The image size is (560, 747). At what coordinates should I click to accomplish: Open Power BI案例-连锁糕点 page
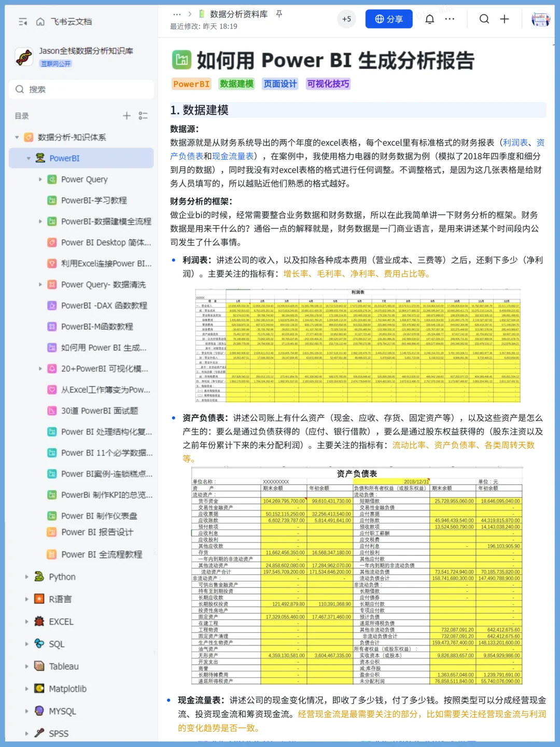(107, 474)
